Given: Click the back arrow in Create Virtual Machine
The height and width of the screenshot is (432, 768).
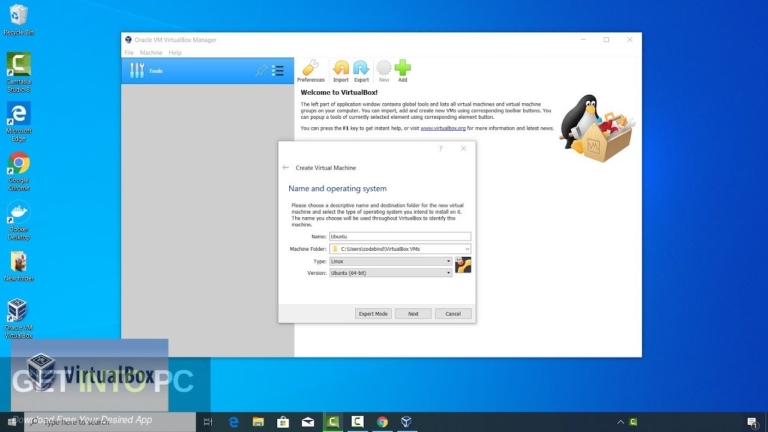Looking at the screenshot, I should [x=286, y=168].
